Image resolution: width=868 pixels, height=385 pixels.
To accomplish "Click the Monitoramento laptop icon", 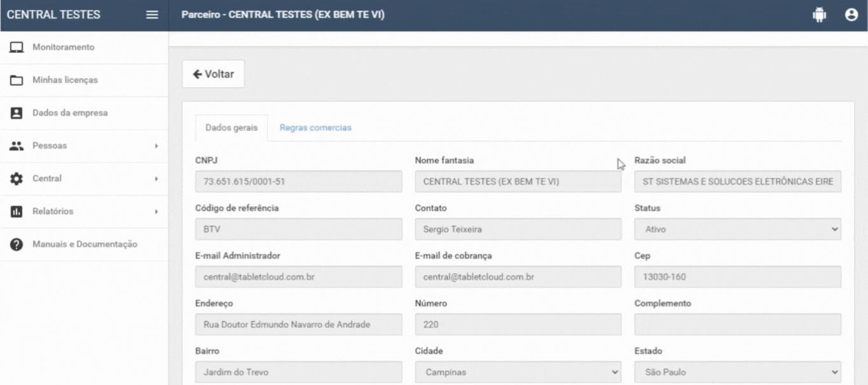I will [x=17, y=48].
